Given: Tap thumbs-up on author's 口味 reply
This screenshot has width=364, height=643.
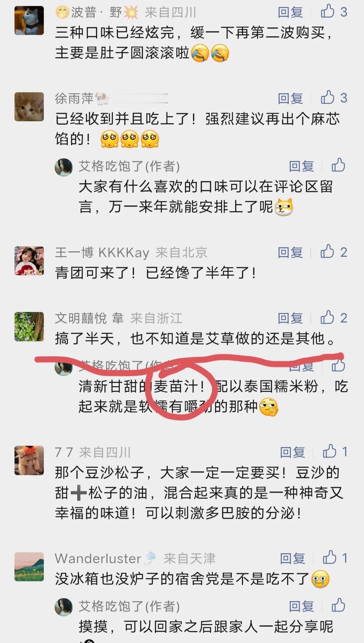Looking at the screenshot, I should (x=338, y=165).
